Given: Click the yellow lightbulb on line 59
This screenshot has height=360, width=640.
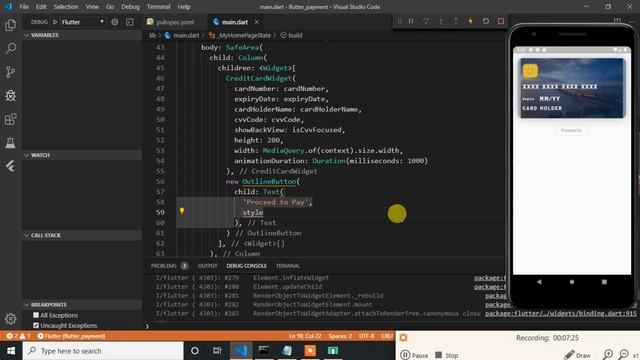Looking at the screenshot, I should pyautogui.click(x=182, y=211).
